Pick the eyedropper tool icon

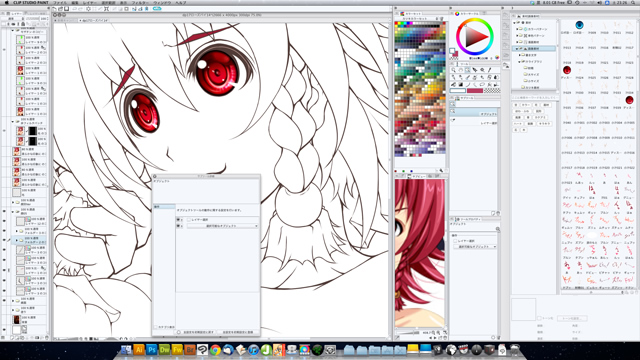489,70
